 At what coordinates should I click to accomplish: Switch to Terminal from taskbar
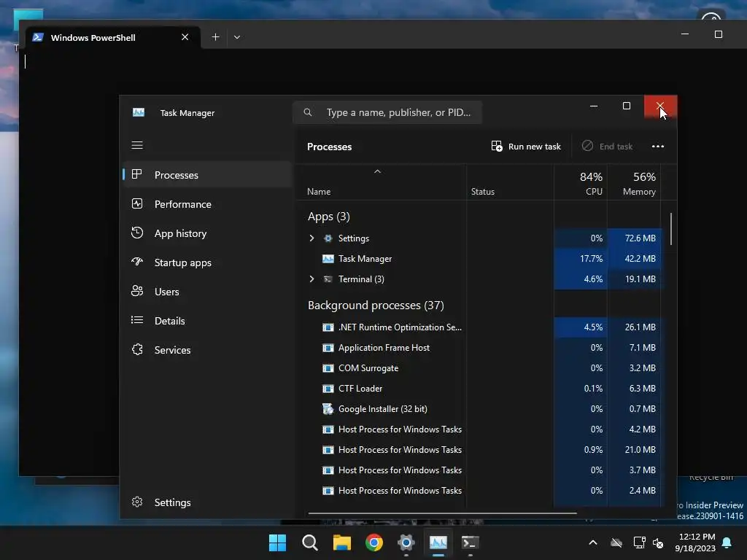click(x=471, y=542)
